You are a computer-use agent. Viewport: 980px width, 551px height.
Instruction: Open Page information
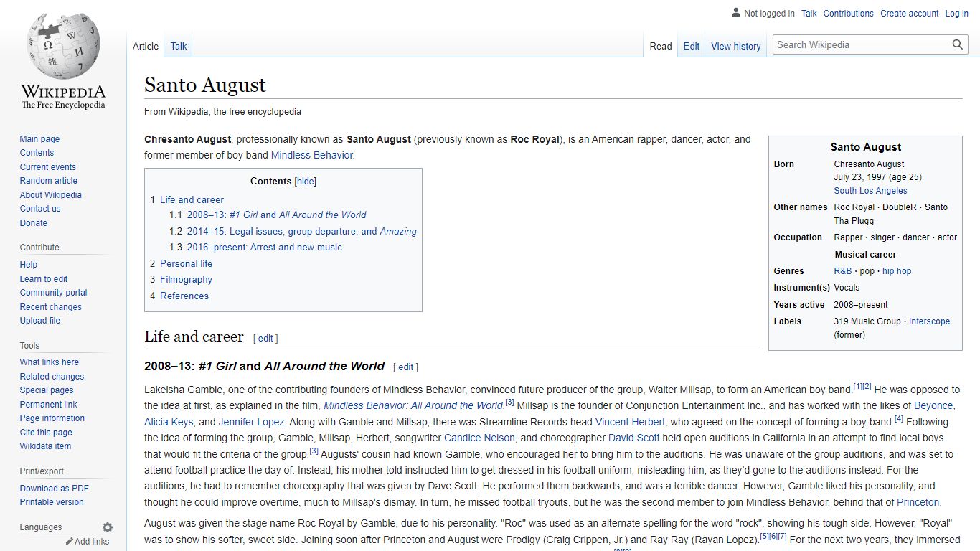52,418
